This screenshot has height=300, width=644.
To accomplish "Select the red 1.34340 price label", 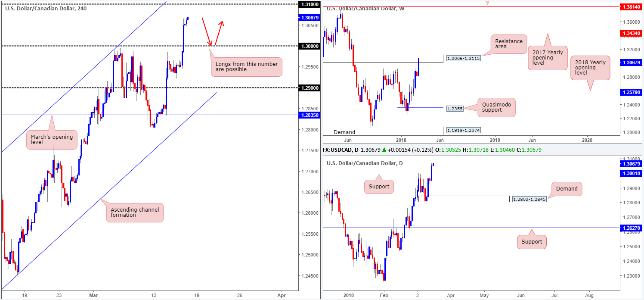I will (631, 33).
